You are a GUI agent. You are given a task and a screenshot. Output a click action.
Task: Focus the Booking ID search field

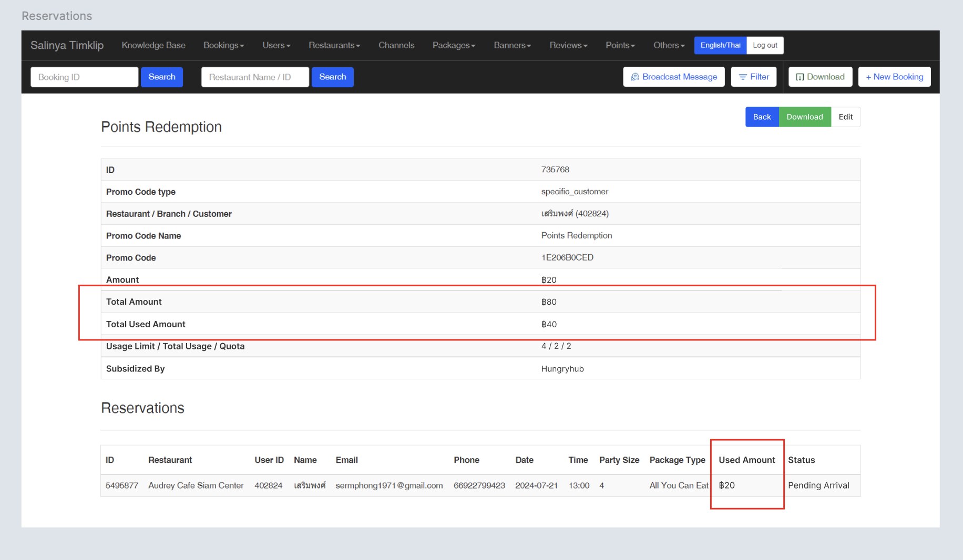[x=85, y=77]
